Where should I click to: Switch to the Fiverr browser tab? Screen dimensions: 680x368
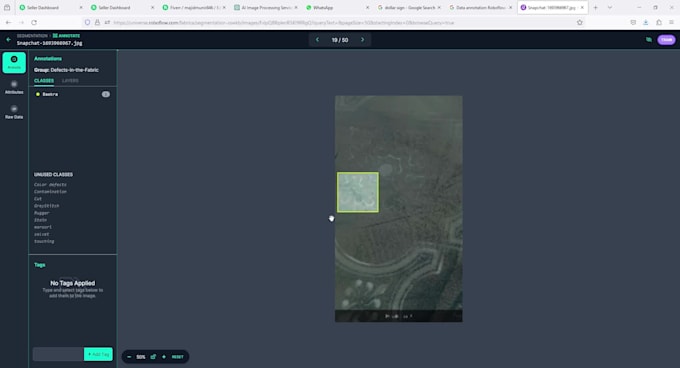pos(193,7)
